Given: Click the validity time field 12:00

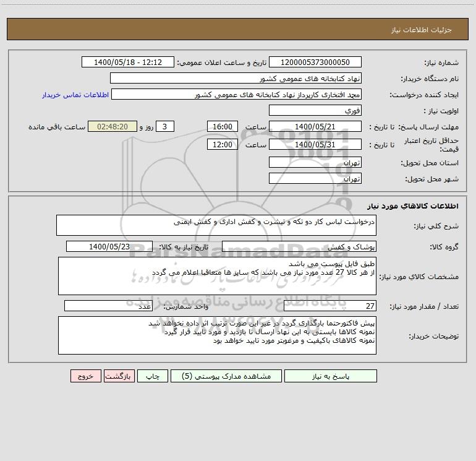Looking at the screenshot, I should coord(223,145).
